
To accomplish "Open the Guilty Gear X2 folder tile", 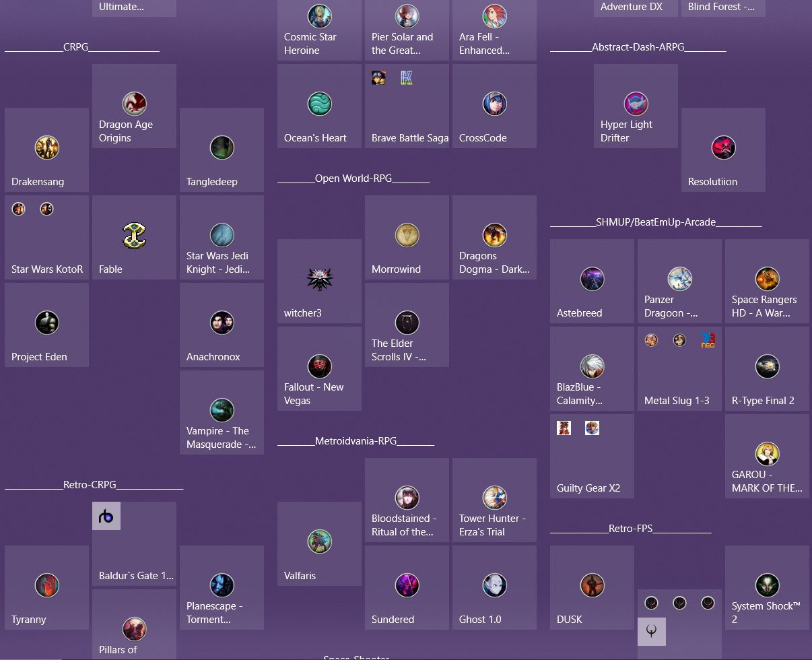I will pyautogui.click(x=592, y=456).
